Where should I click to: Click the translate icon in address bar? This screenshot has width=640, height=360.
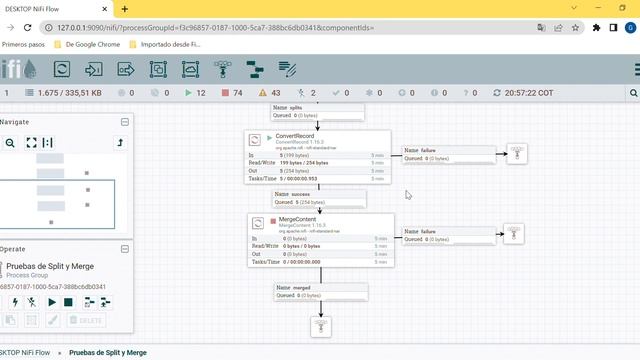point(541,28)
